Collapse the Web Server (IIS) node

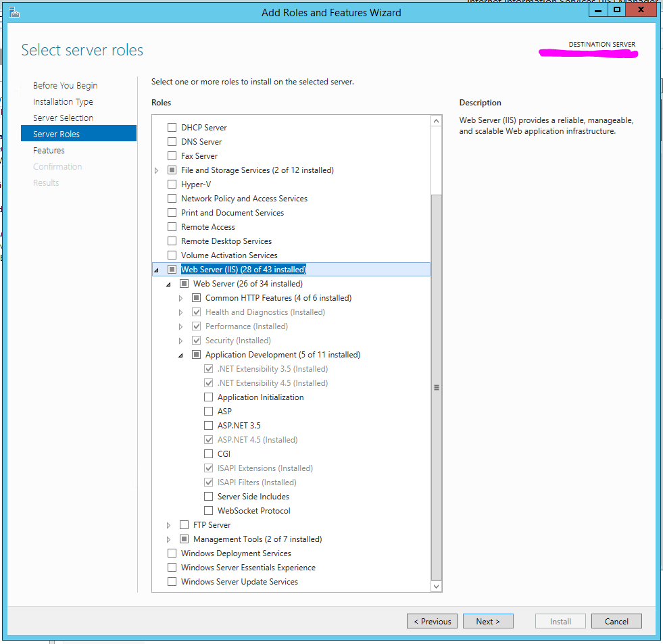(156, 270)
